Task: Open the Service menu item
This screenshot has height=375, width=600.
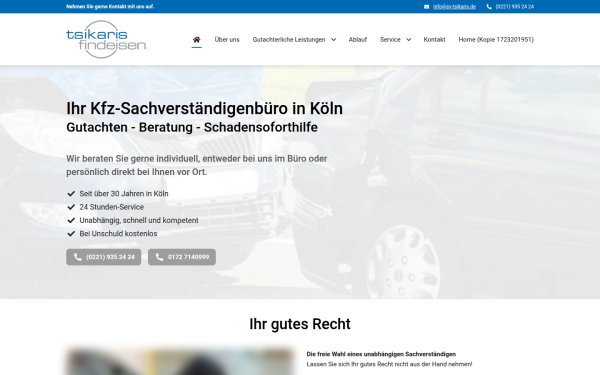Action: [x=390, y=39]
